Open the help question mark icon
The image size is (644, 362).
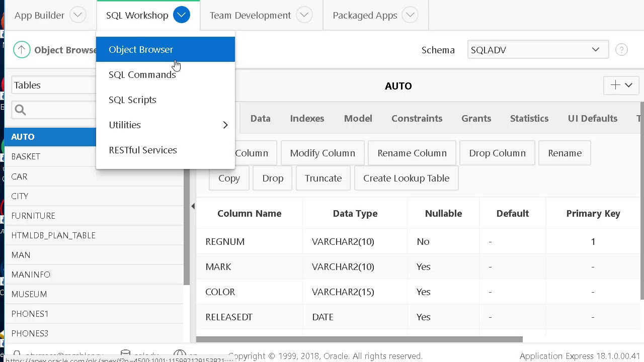point(621,50)
